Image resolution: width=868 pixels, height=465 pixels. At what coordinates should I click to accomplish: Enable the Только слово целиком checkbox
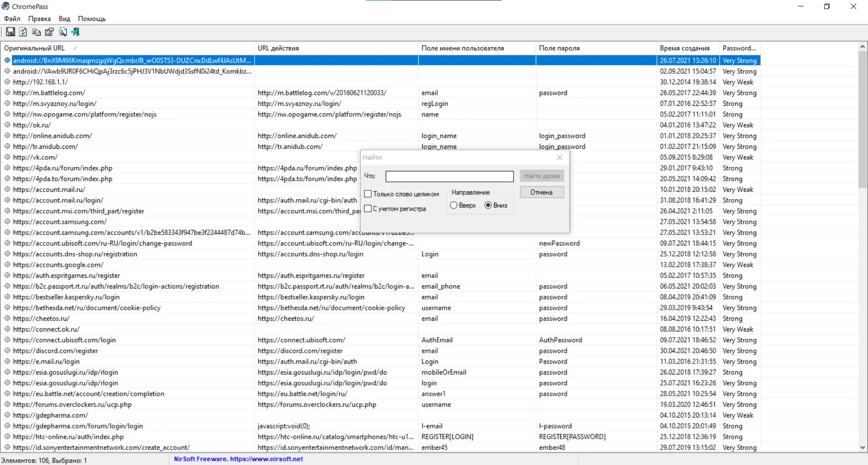(x=368, y=194)
